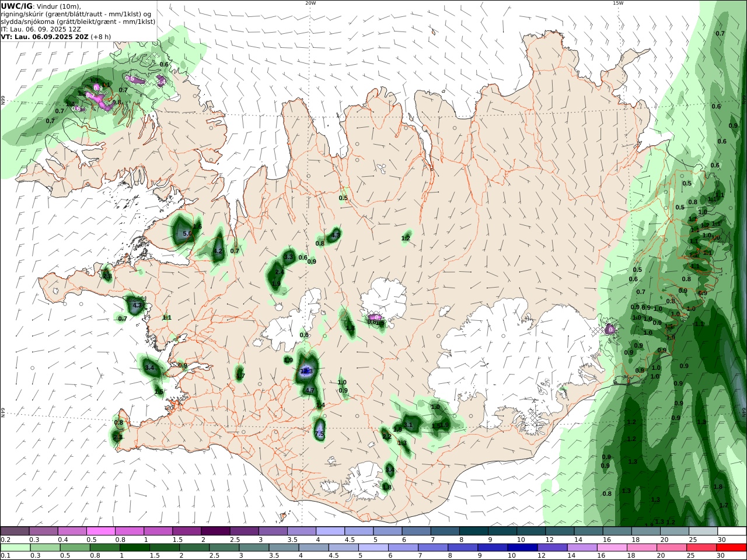Click the 4.2 precipitation value
Image resolution: width=747 pixels, height=560 pixels.
pos(218,252)
